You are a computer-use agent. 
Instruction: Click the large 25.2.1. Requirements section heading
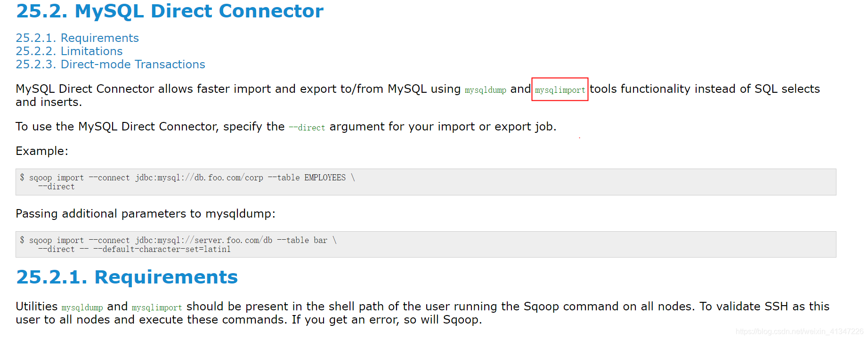(127, 277)
